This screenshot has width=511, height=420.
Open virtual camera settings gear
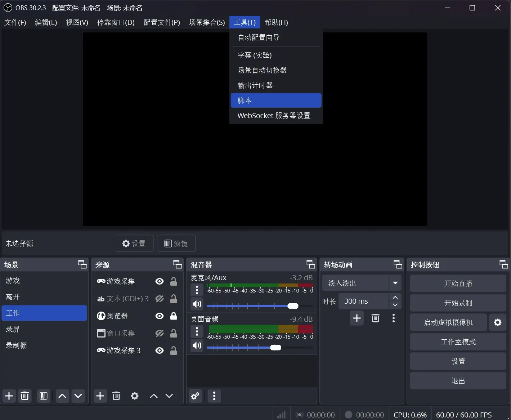coord(498,322)
